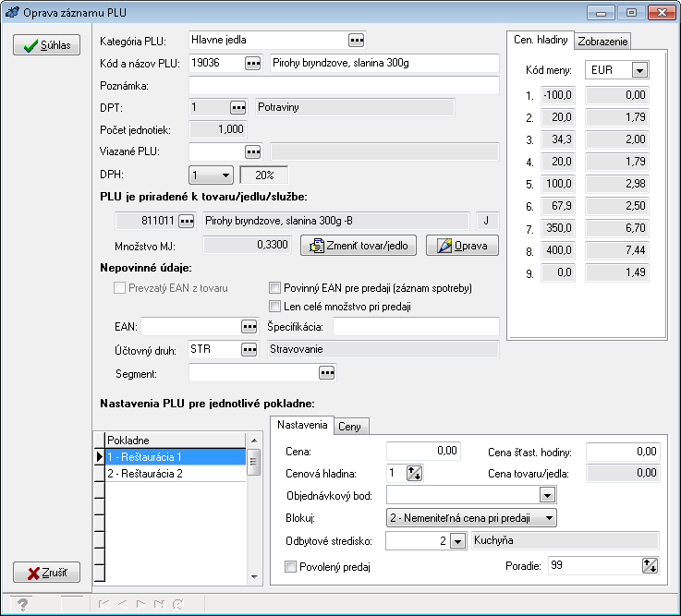Click the app icon in the title bar
681x616 pixels.
point(12,12)
